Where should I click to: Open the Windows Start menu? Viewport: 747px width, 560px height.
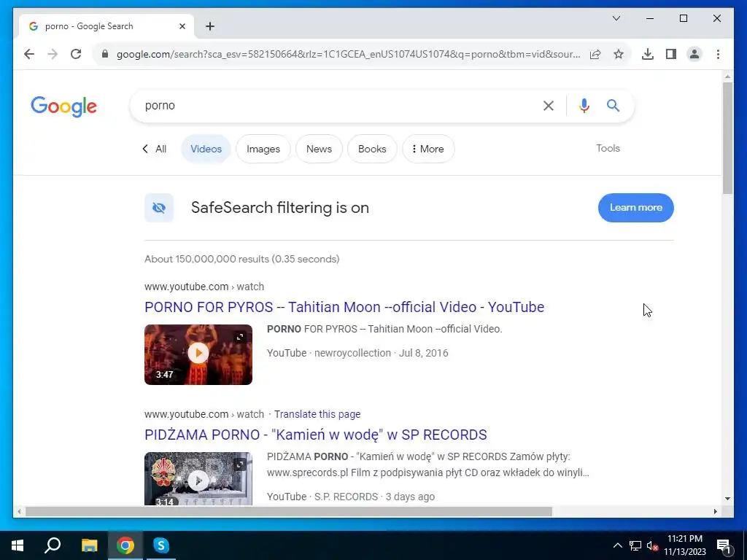[x=18, y=545]
